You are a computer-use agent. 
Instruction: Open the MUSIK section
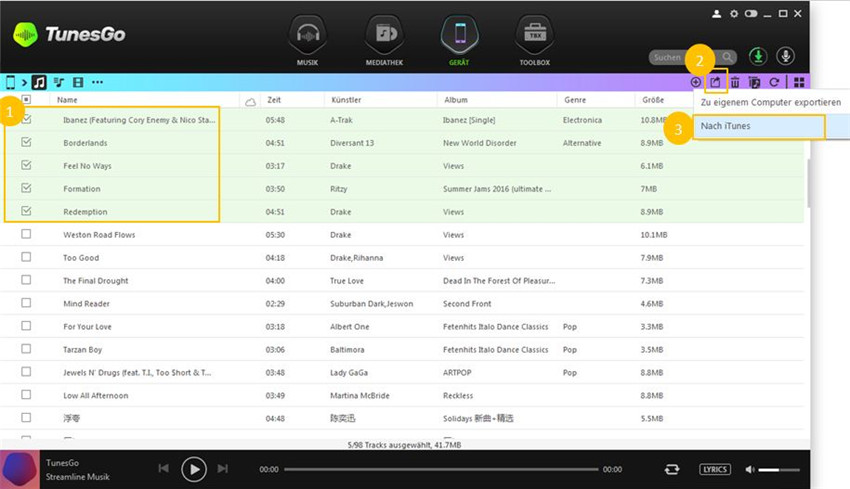click(x=307, y=41)
